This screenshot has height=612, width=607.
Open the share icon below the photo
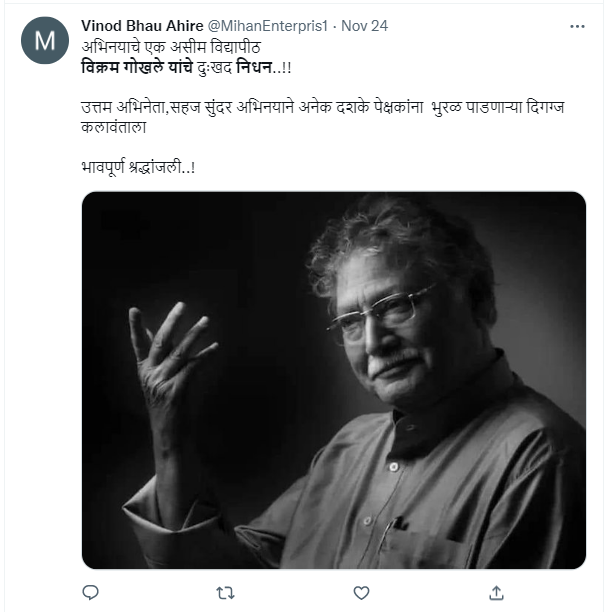click(x=493, y=593)
